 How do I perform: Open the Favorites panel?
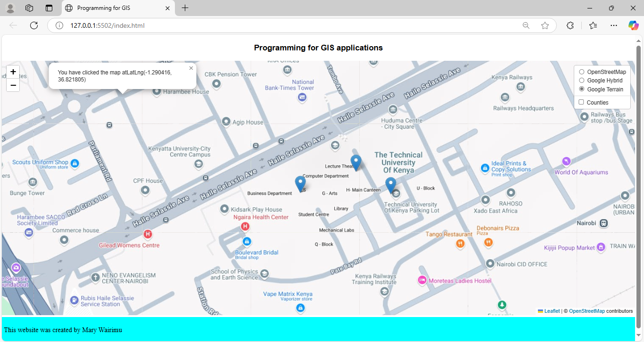click(x=593, y=25)
